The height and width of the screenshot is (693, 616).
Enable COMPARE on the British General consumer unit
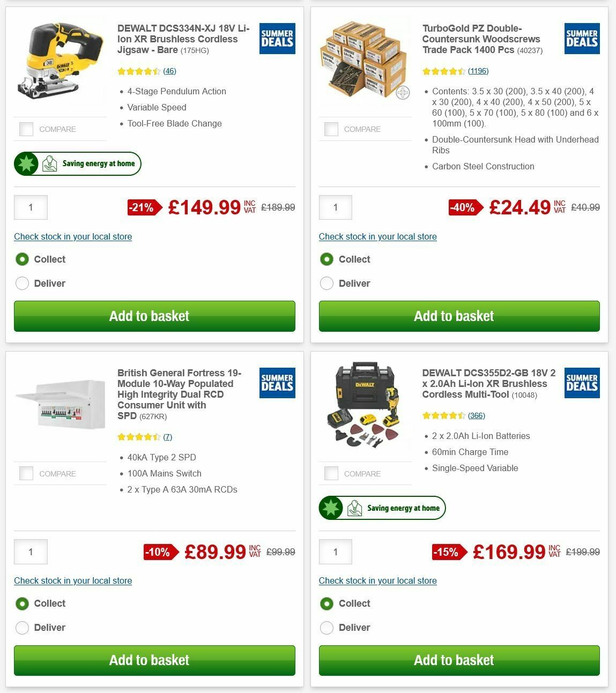tap(26, 473)
